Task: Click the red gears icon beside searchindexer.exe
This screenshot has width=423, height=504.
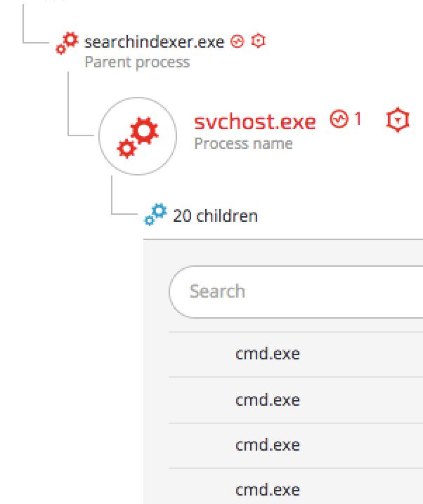Action: click(67, 44)
